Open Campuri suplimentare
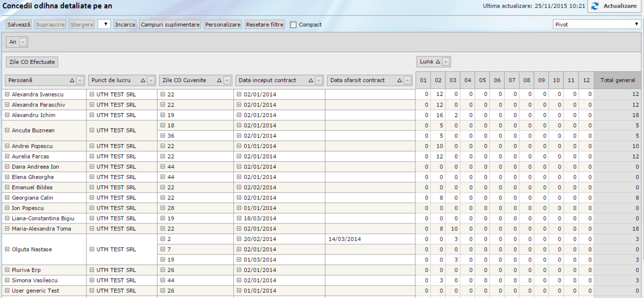The width and height of the screenshot is (644, 298). (x=170, y=25)
